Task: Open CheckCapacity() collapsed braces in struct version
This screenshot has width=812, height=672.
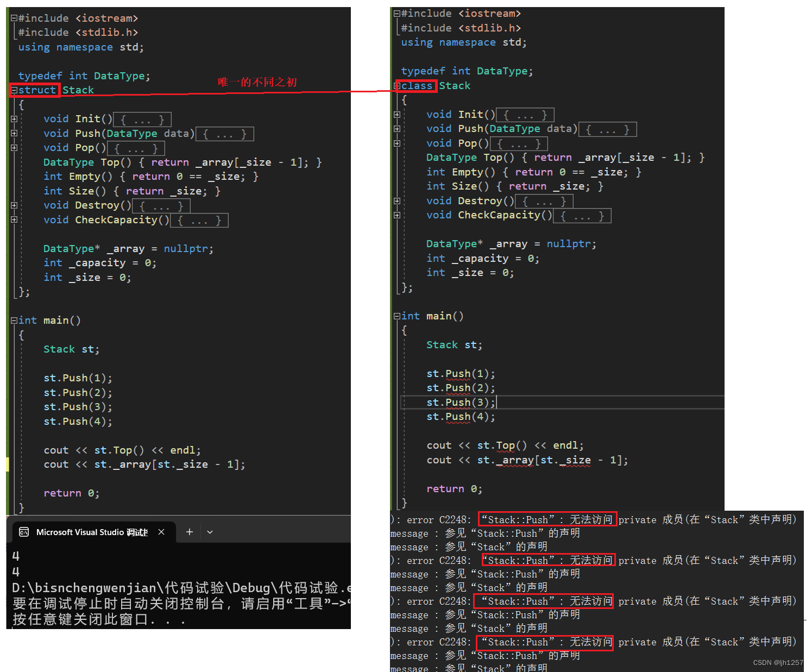Action: click(x=199, y=220)
